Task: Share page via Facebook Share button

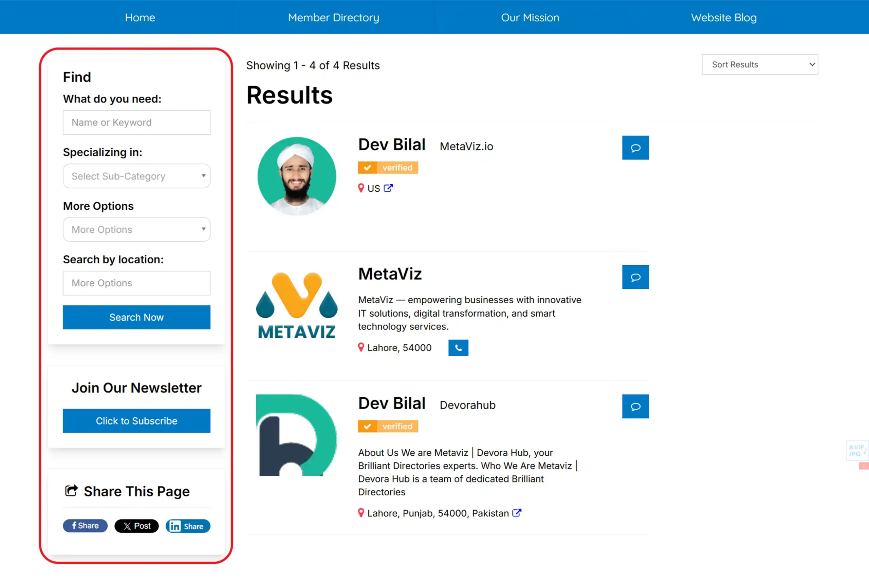Action: point(85,526)
